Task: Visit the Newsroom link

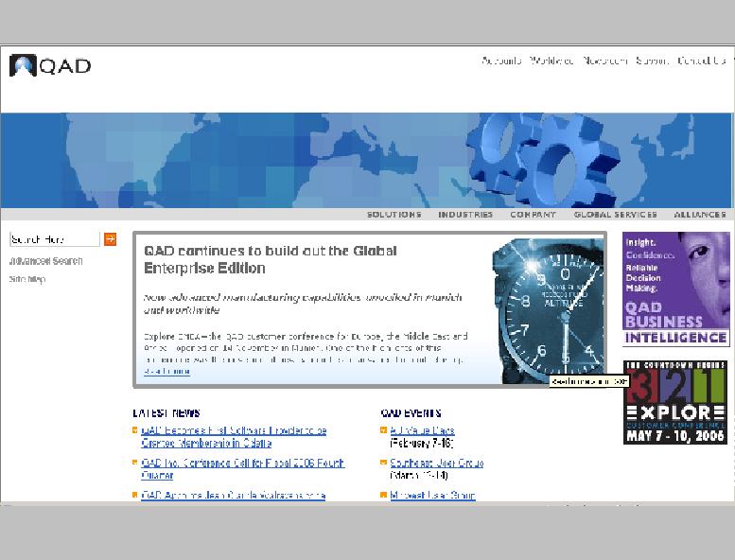Action: click(x=604, y=61)
